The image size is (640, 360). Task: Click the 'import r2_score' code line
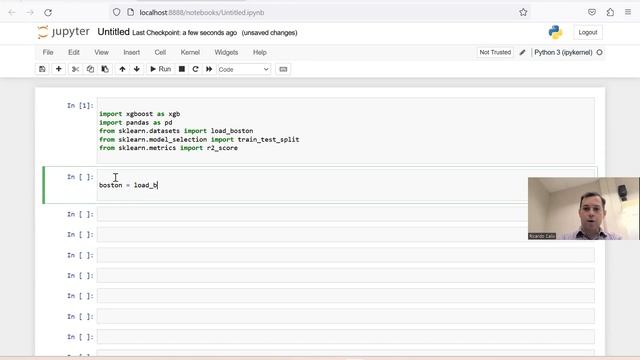point(168,148)
